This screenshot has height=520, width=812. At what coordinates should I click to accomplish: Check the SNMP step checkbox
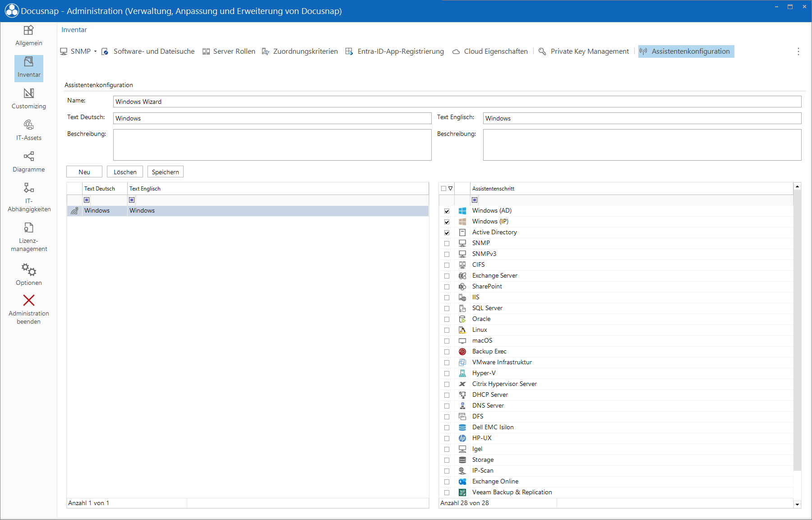(447, 243)
